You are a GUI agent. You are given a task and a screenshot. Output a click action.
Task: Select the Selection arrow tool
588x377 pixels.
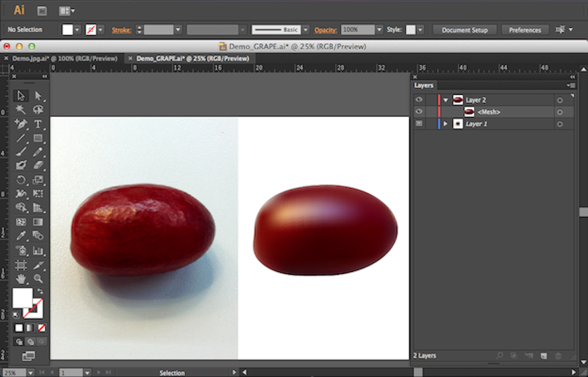coord(21,96)
